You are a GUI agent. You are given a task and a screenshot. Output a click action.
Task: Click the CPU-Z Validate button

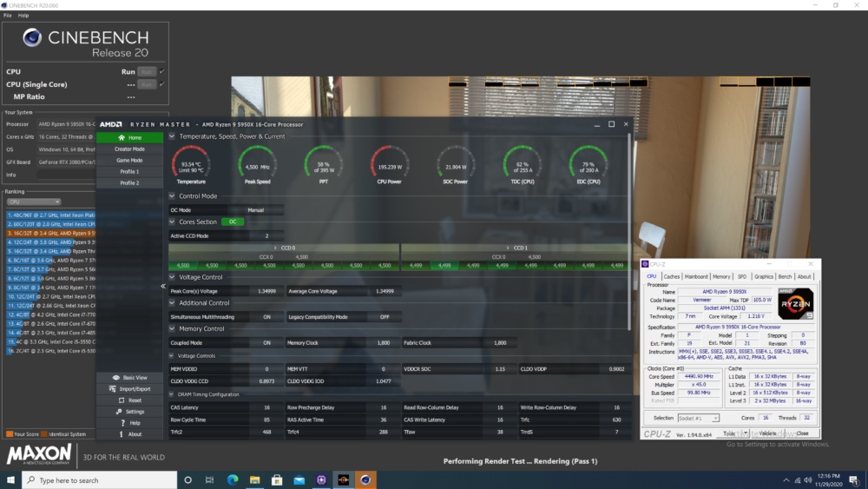[x=767, y=433]
